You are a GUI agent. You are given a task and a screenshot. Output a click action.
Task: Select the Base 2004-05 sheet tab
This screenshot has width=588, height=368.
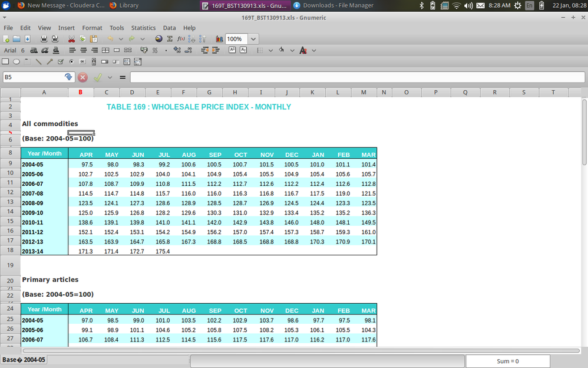[x=24, y=360]
